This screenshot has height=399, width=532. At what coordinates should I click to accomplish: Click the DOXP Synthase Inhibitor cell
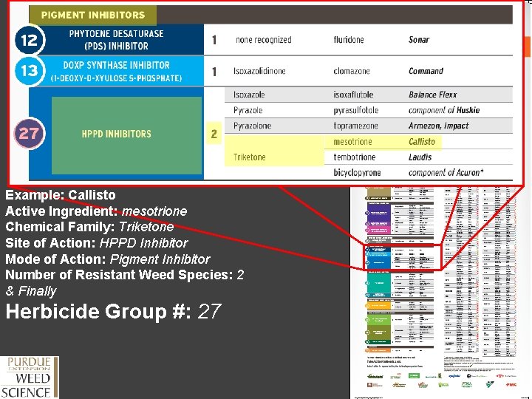coord(117,71)
